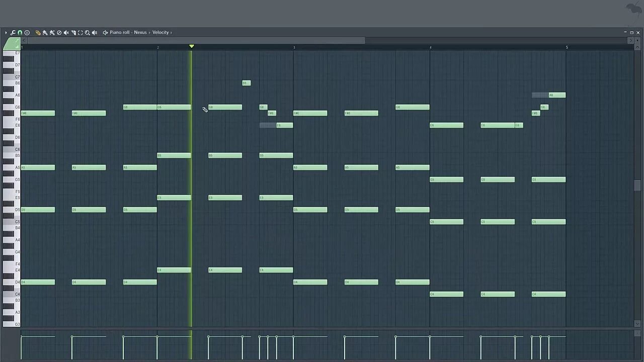
Task: Select the Delete tool
Action: coord(59,33)
